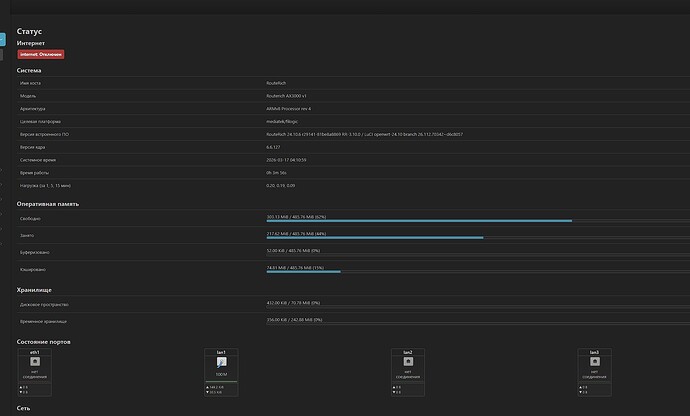Select the 'Состояние портов' section heading
Viewport: 690px width, 416px height.
pyautogui.click(x=44, y=342)
